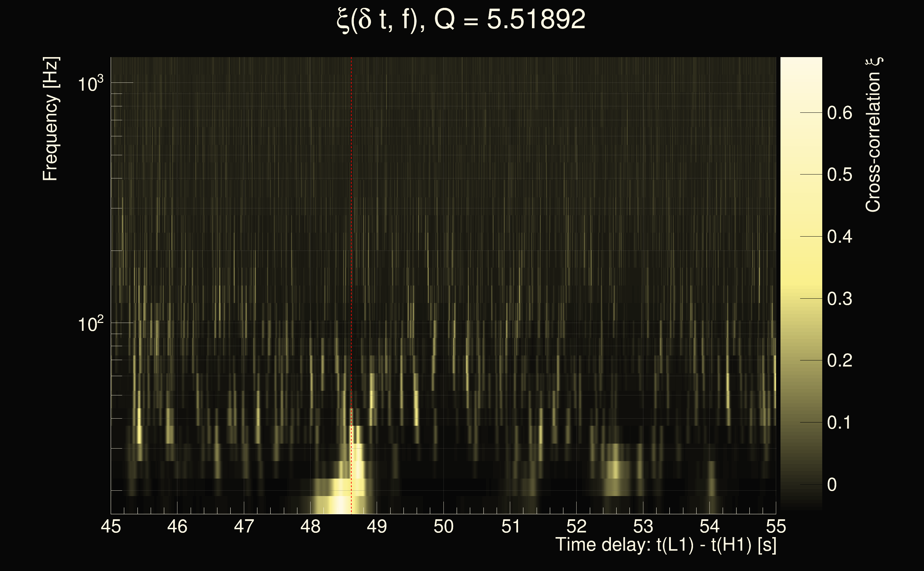Click the x-axis tick label 48
This screenshot has width=924, height=571.
pyautogui.click(x=311, y=526)
